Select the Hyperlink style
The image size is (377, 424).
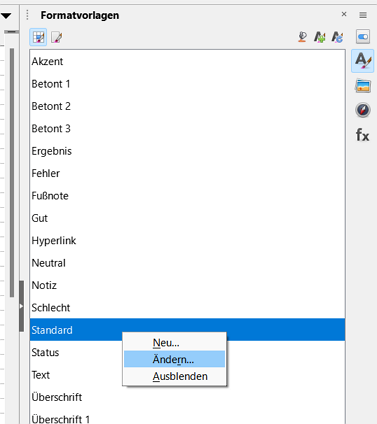coord(187,240)
